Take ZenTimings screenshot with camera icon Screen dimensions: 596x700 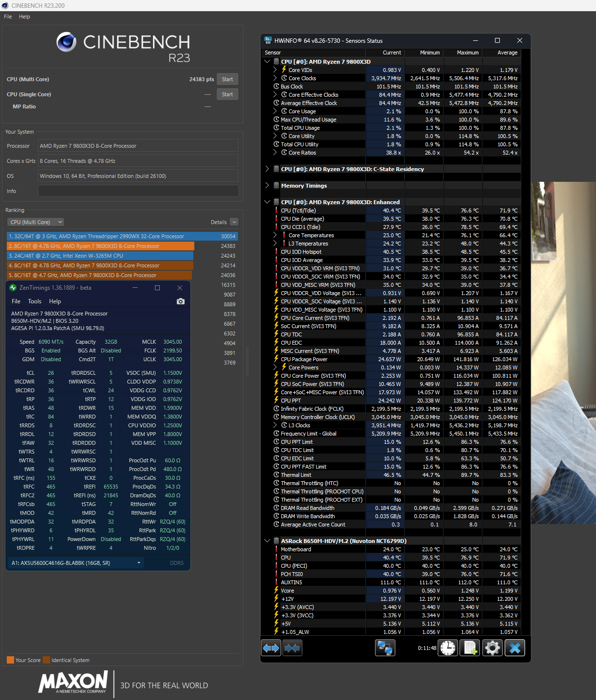181,301
